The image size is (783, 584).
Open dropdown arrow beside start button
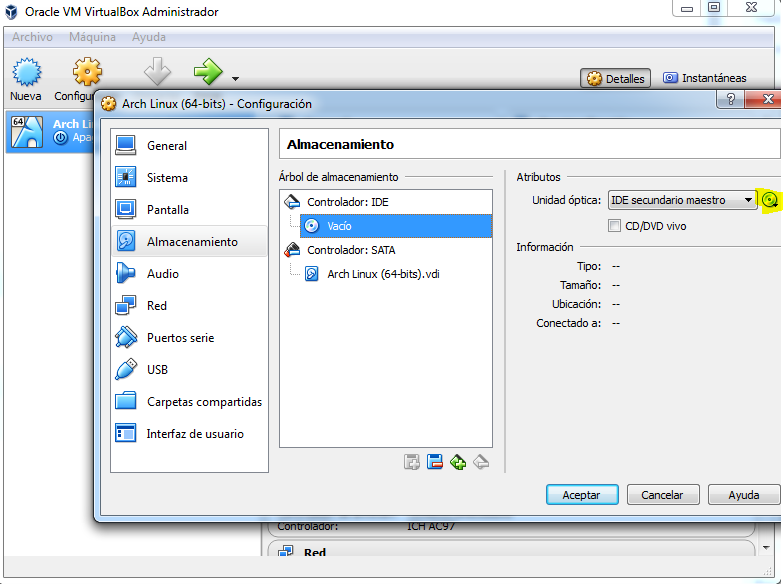point(235,78)
